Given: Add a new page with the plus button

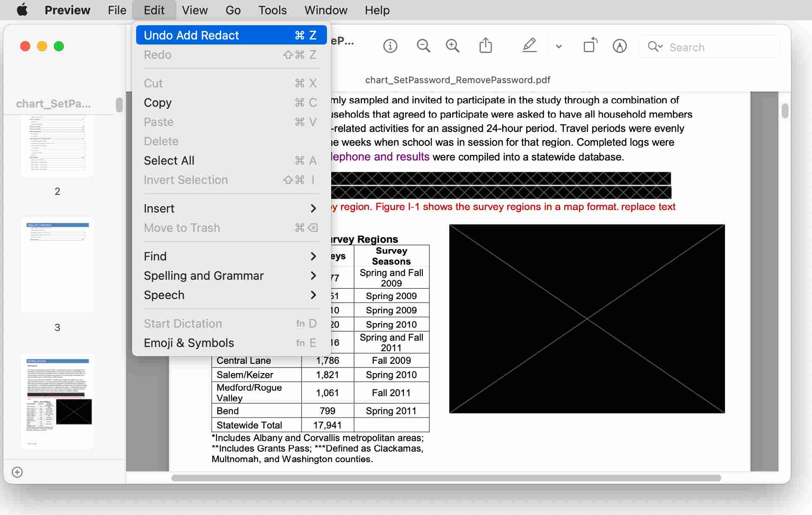Looking at the screenshot, I should pos(17,472).
